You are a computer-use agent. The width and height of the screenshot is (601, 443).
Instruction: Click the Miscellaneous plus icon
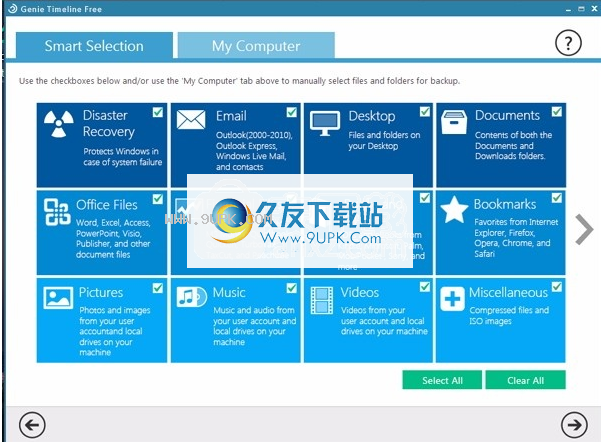(x=452, y=299)
